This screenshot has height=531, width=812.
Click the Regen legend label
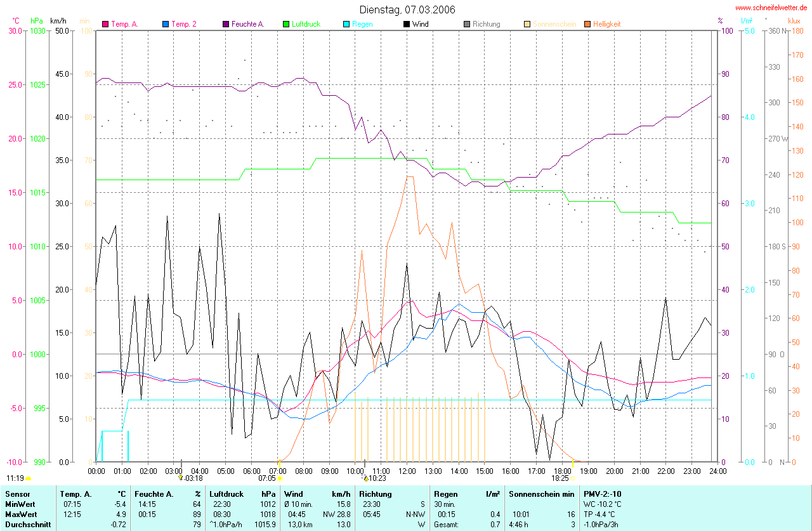coord(362,24)
